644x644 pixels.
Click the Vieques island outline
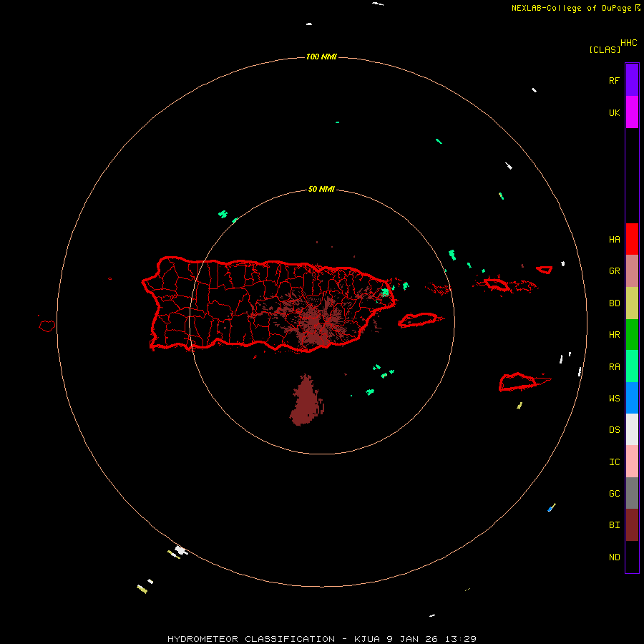(x=418, y=320)
